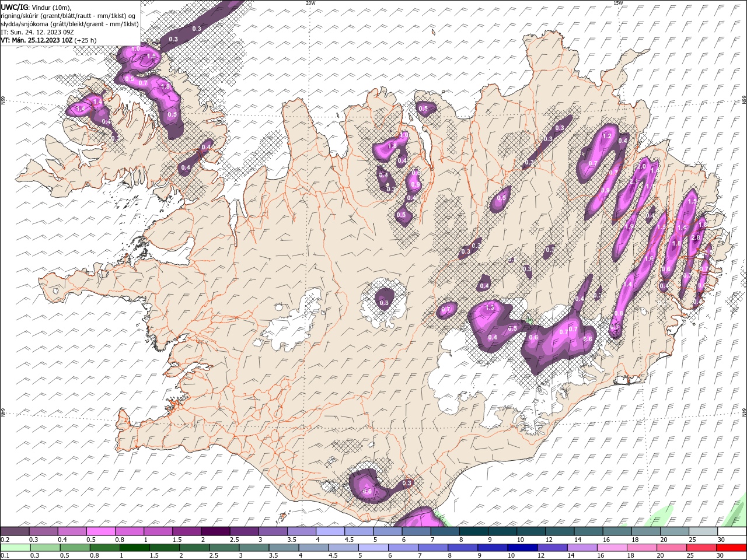Click the "20W" longitude label

tap(310, 3)
